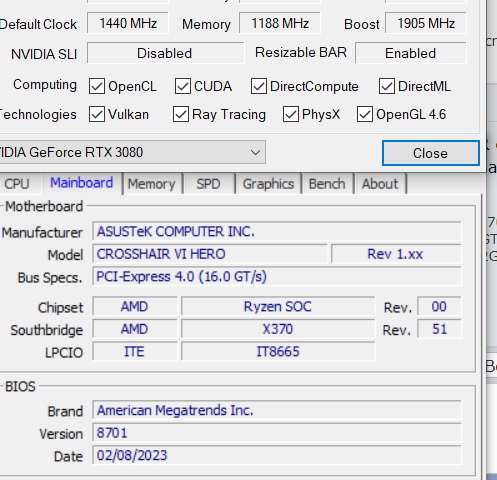
Task: Click the ITE LPCIO vendor value
Action: 135,351
